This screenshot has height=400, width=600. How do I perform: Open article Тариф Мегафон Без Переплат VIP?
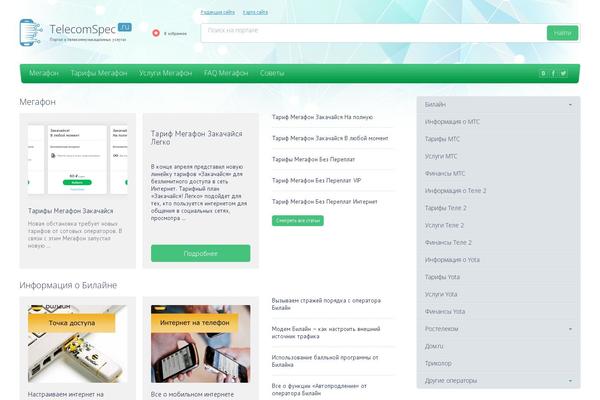tap(316, 180)
